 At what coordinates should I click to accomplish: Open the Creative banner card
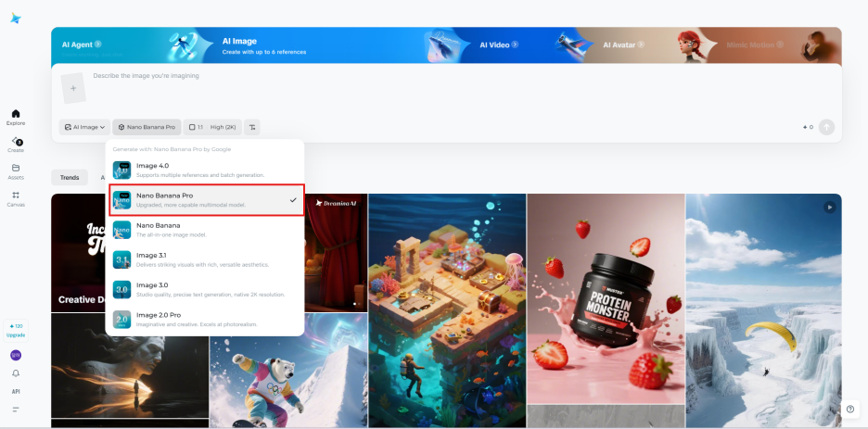pyautogui.click(x=79, y=253)
